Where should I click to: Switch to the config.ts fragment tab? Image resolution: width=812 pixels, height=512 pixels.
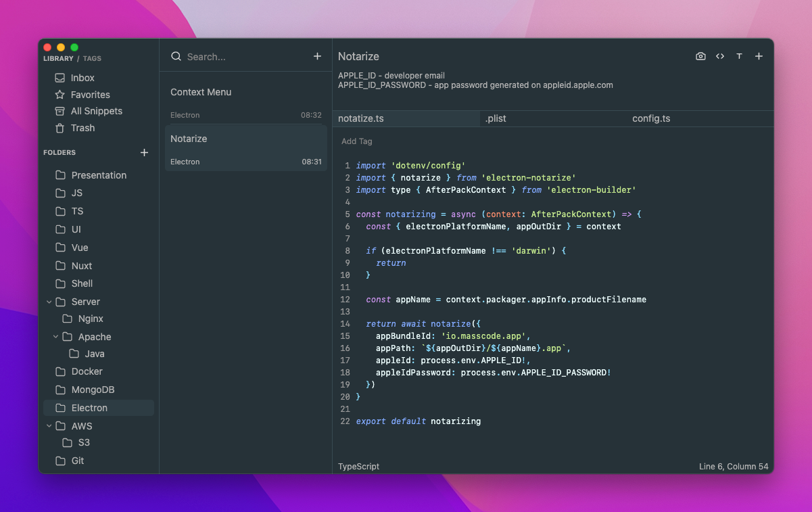click(x=700, y=118)
